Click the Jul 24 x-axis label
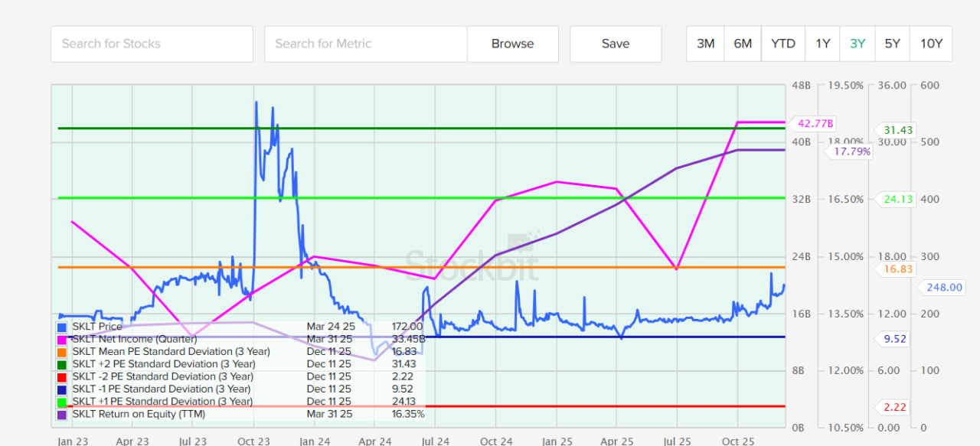The height and width of the screenshot is (446, 980). tap(436, 441)
